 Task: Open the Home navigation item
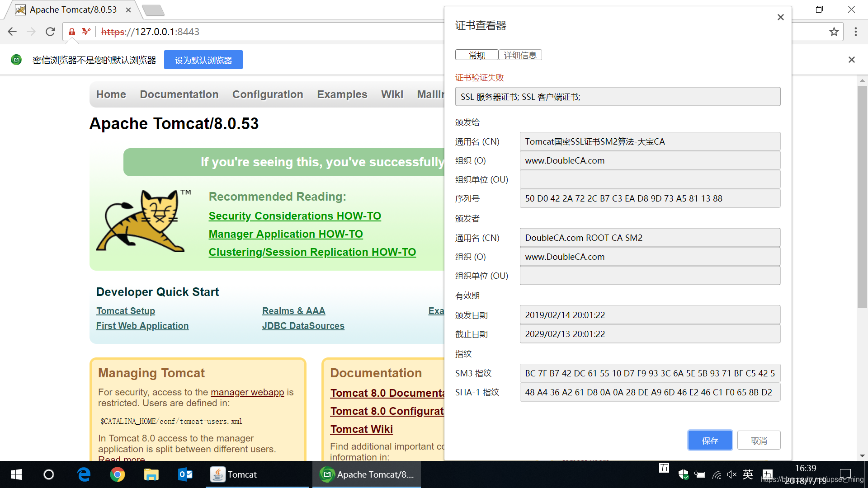(x=111, y=94)
